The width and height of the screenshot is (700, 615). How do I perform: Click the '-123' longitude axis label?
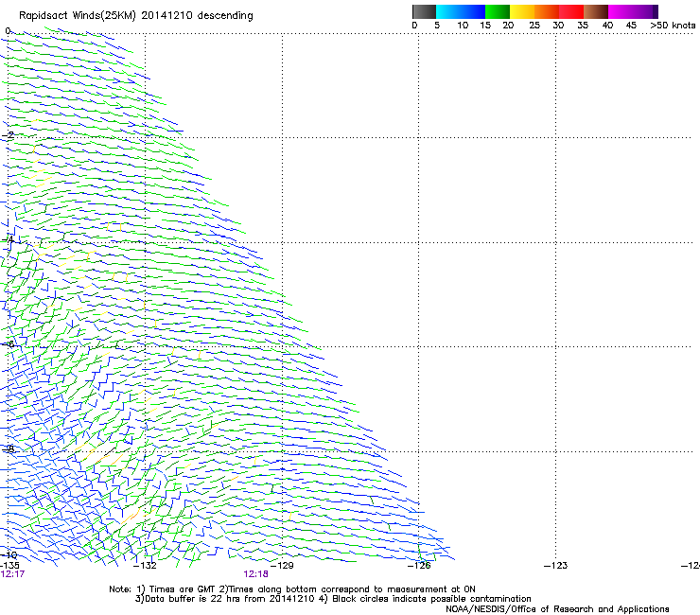[x=556, y=566]
